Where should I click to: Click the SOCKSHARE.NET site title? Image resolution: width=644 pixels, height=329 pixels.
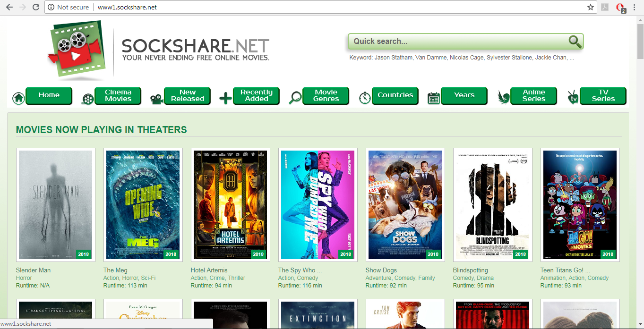(196, 46)
